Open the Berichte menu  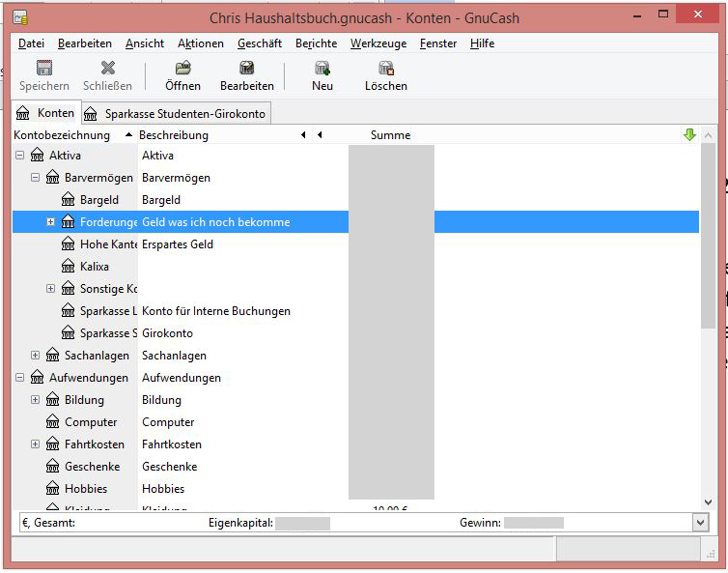tap(316, 43)
